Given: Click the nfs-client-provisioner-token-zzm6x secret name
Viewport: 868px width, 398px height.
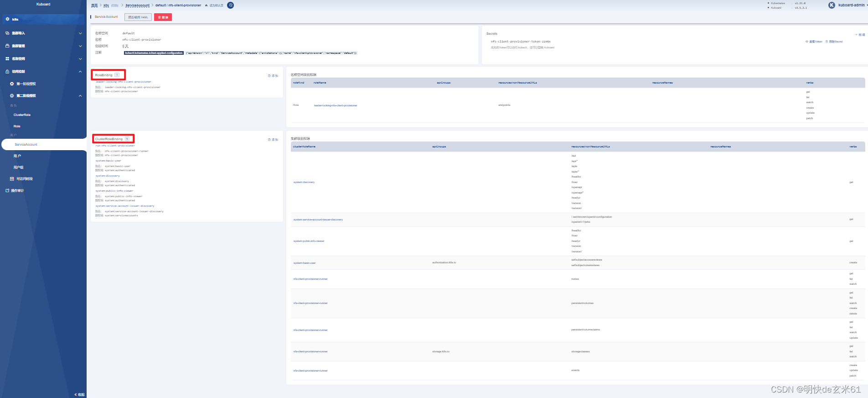Looking at the screenshot, I should coord(521,42).
